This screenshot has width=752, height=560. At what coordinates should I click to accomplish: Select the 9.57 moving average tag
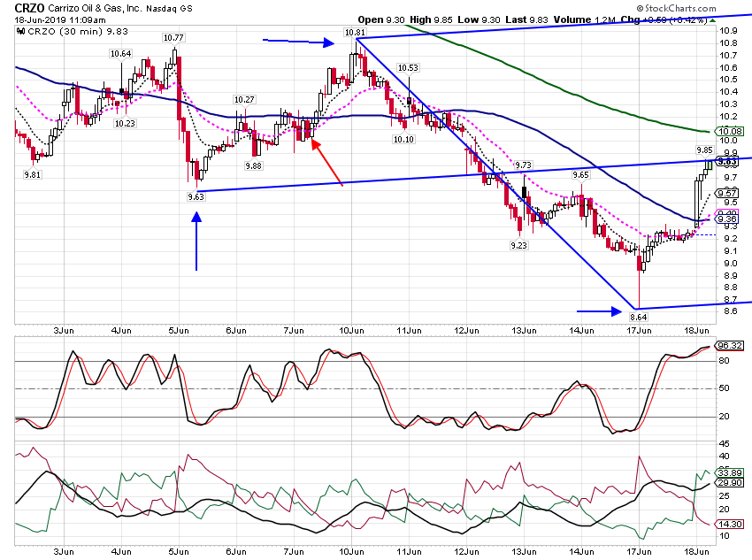(x=727, y=193)
